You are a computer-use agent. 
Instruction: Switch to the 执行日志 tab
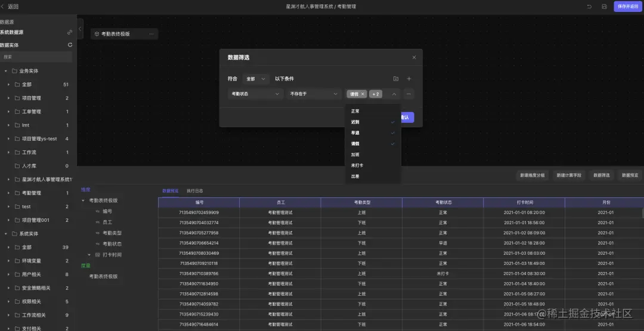pyautogui.click(x=194, y=191)
